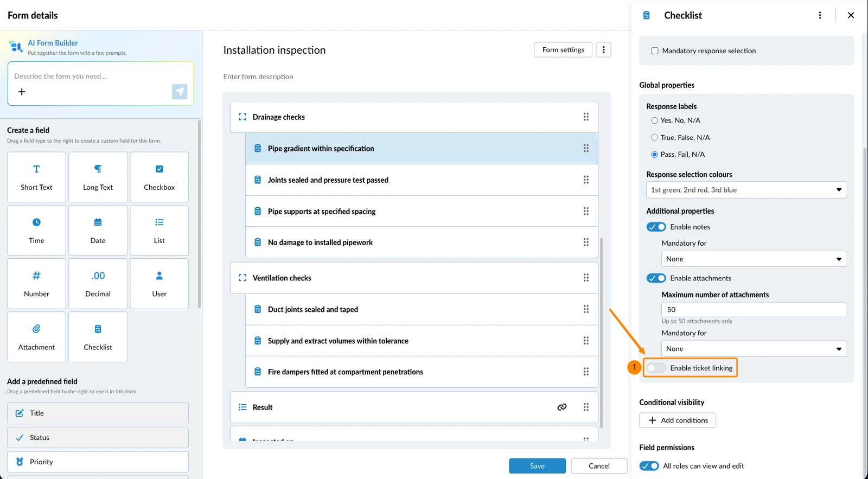Select the Short Text field type
868x479 pixels.
pyautogui.click(x=36, y=177)
